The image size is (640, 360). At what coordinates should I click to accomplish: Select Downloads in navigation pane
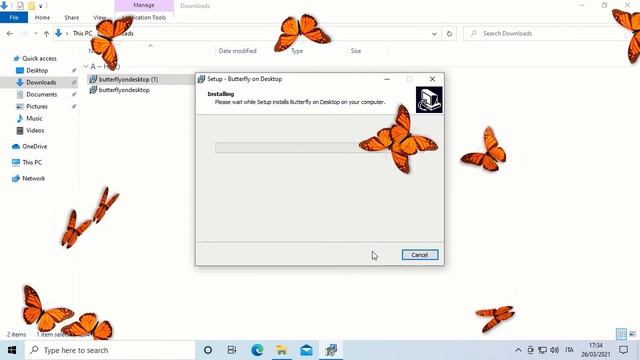point(41,82)
